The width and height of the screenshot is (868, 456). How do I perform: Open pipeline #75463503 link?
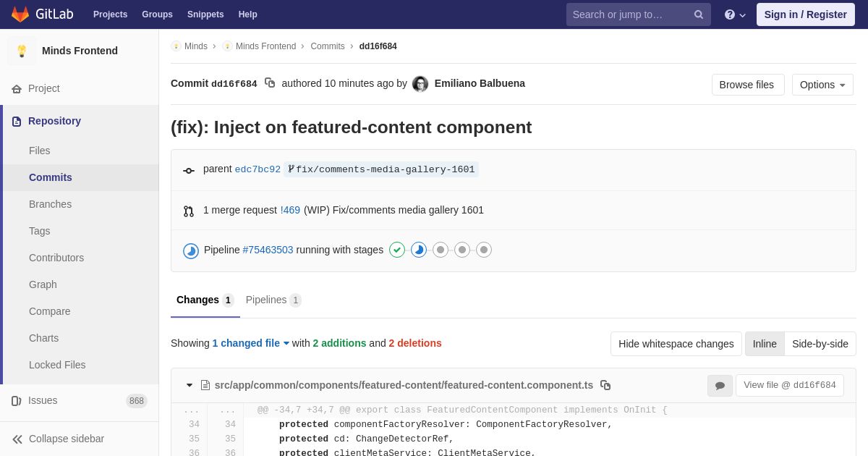tap(268, 250)
